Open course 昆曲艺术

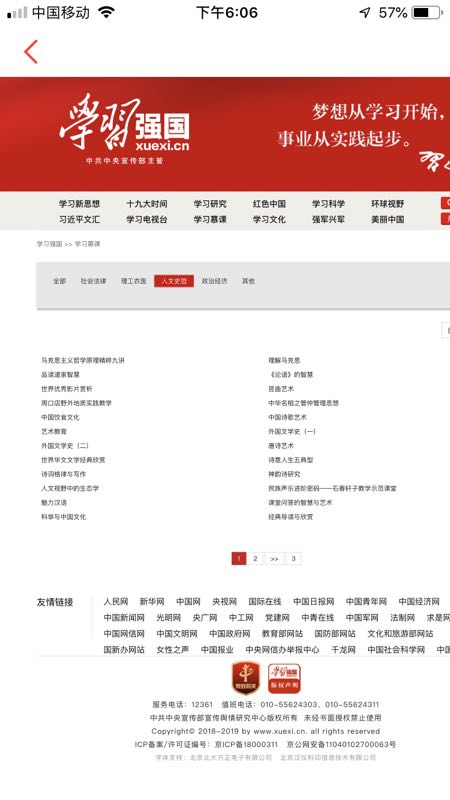click(281, 389)
